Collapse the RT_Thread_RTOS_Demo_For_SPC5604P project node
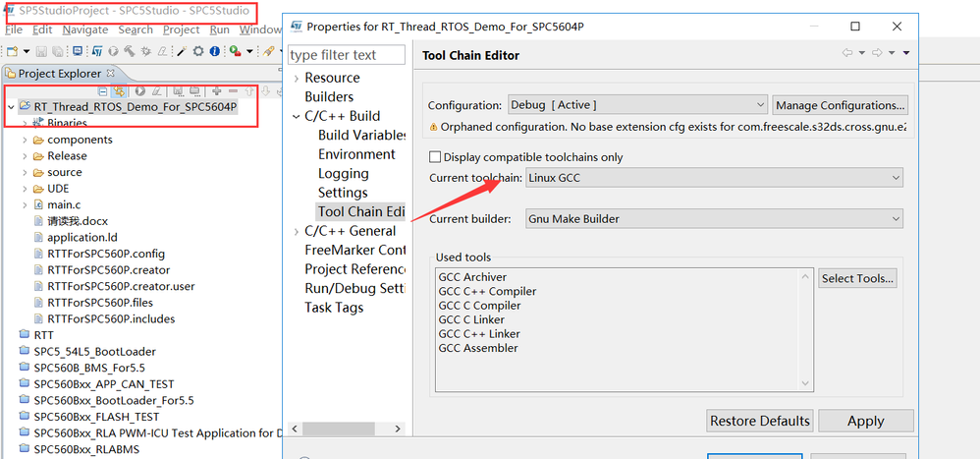This screenshot has height=459, width=980. pos(11,107)
